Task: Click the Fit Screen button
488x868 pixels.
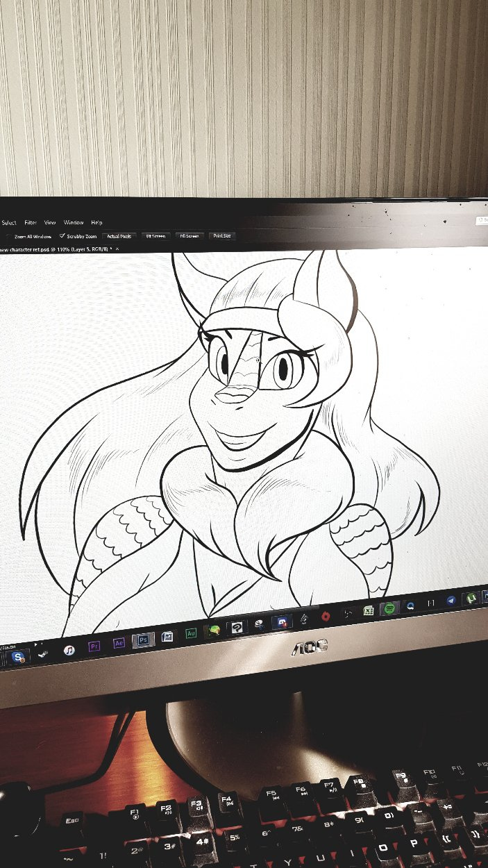Action: [x=155, y=236]
